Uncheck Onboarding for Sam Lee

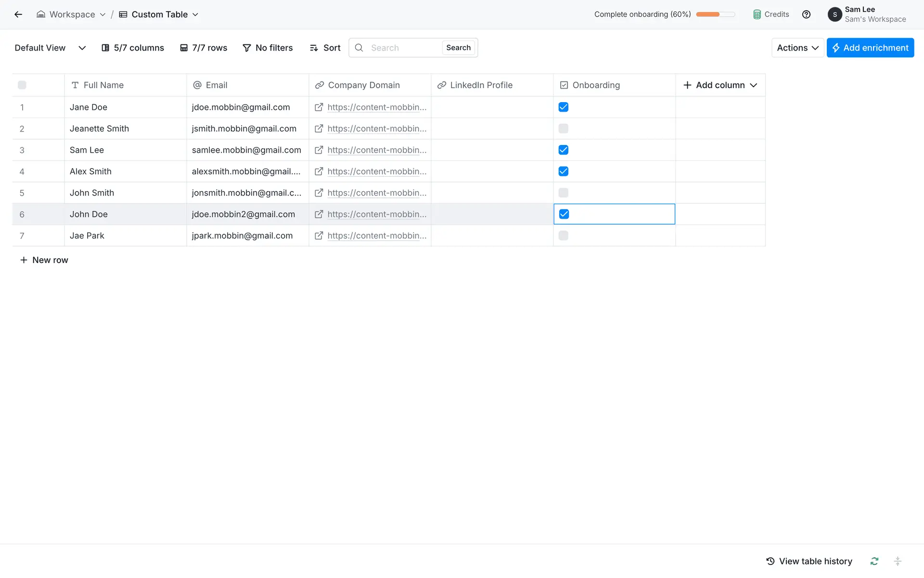point(564,150)
